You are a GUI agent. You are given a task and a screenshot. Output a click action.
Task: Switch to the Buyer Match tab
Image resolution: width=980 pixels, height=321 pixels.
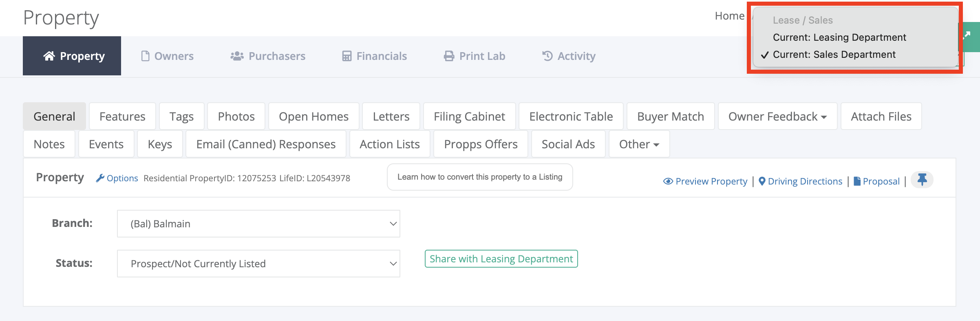tap(671, 117)
